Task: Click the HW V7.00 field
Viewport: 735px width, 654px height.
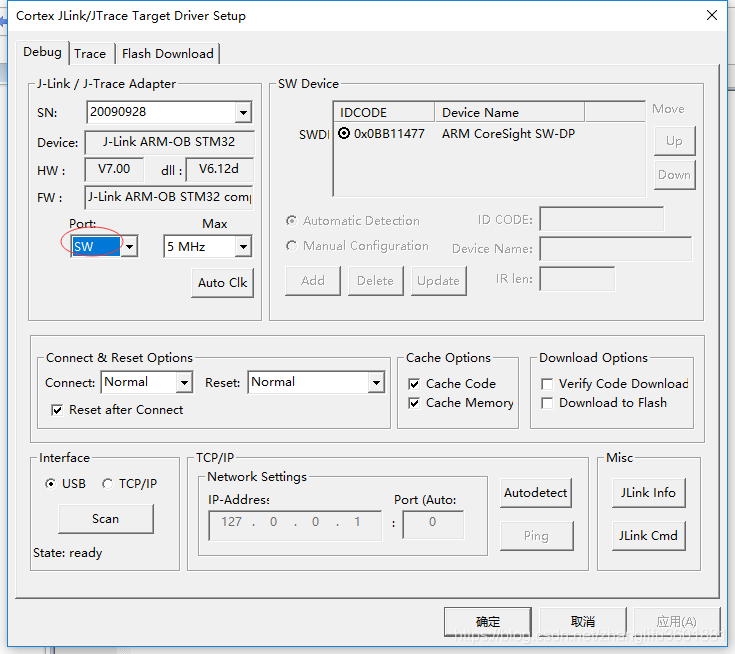Action: coord(114,170)
